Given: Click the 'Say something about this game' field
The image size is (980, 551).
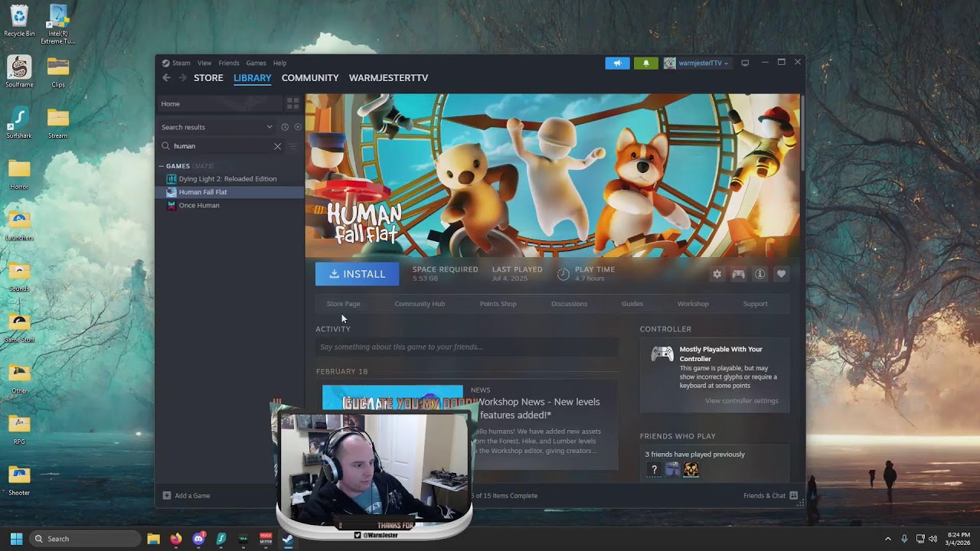Looking at the screenshot, I should pyautogui.click(x=466, y=347).
